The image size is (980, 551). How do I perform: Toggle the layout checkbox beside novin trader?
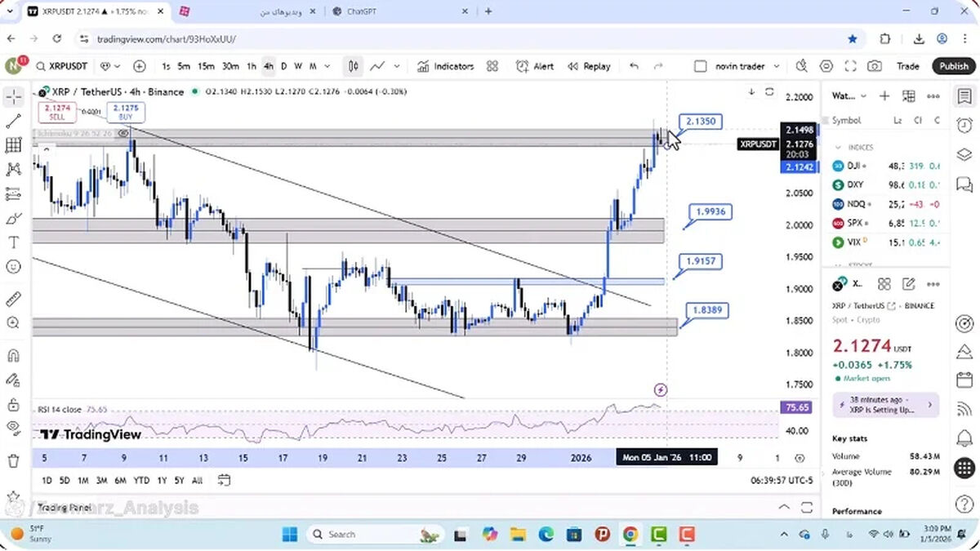pyautogui.click(x=700, y=66)
